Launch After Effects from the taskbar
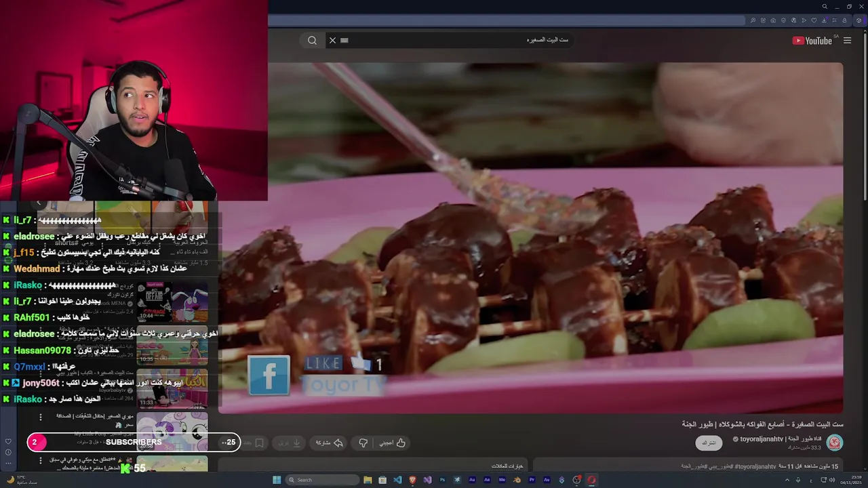The height and width of the screenshot is (488, 868). (x=487, y=480)
